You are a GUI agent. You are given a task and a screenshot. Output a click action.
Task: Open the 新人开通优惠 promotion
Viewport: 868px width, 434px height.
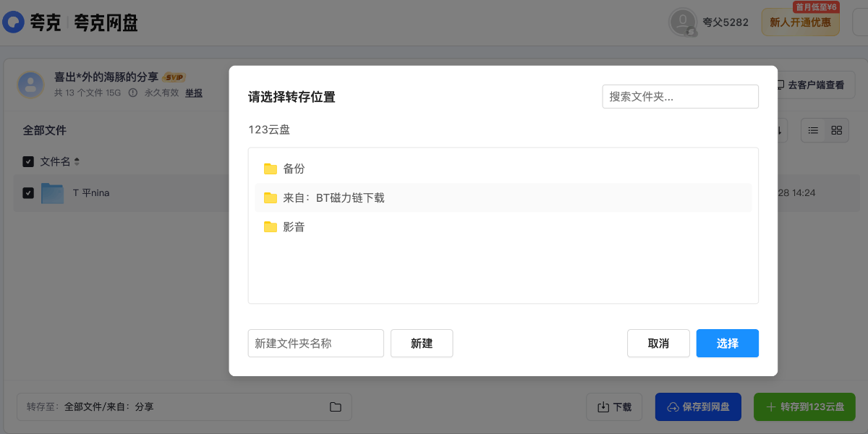[x=800, y=22]
